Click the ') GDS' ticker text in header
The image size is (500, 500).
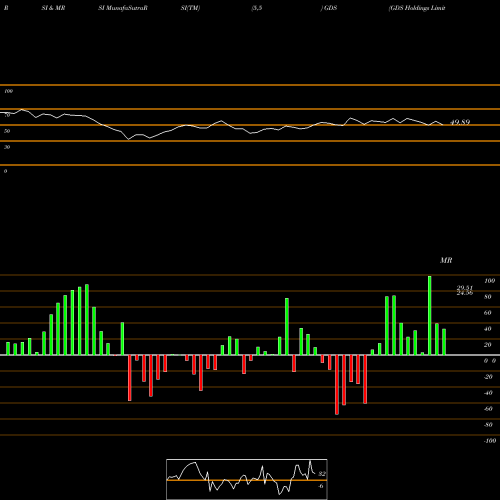(x=329, y=8)
